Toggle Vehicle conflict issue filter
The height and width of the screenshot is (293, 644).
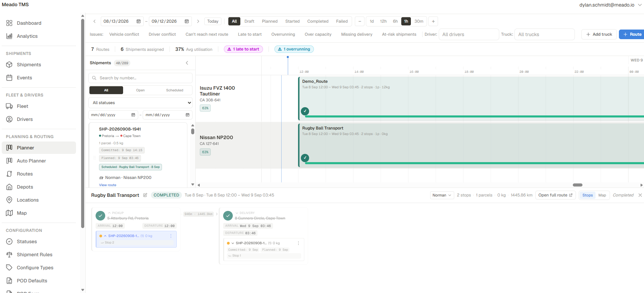pos(124,34)
